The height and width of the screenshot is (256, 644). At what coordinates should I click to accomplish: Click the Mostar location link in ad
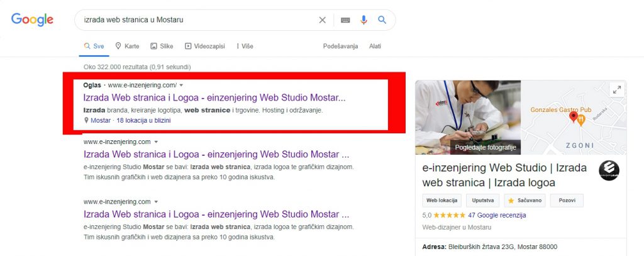click(x=100, y=120)
